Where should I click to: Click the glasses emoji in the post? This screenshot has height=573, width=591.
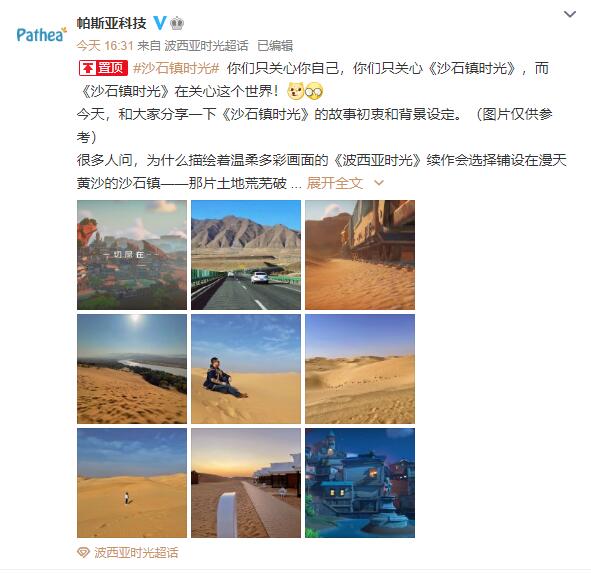[314, 91]
